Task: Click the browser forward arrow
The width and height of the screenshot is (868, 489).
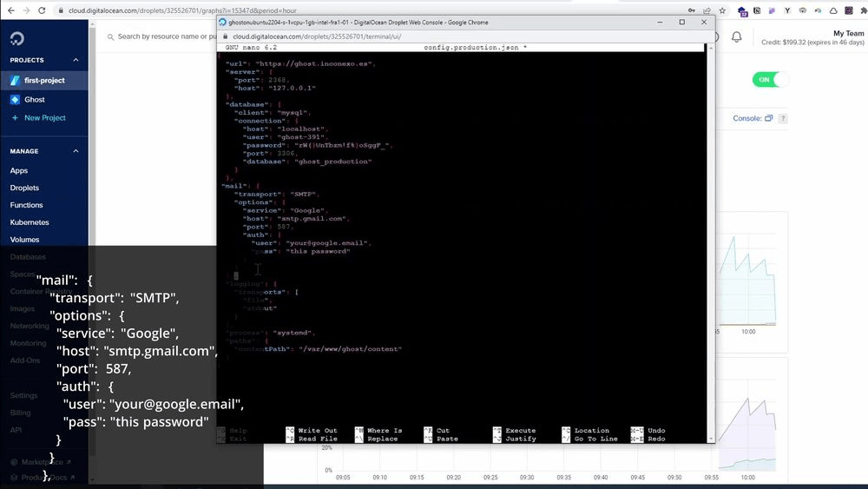Action: click(26, 10)
